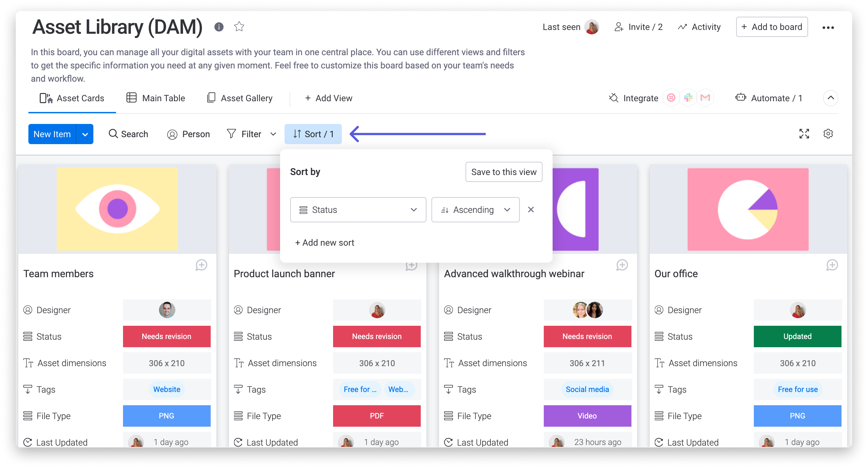Image resolution: width=868 pixels, height=468 pixels.
Task: Click the Website tag
Action: 167,389
